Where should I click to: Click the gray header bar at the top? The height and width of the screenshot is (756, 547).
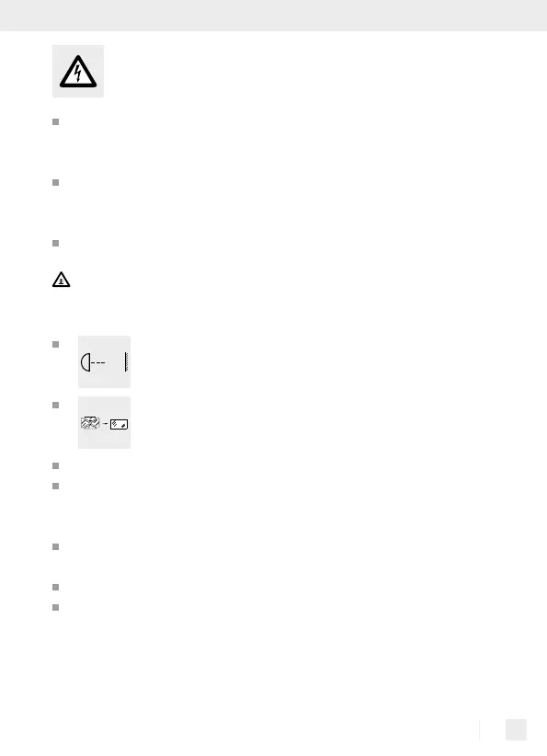(273, 16)
